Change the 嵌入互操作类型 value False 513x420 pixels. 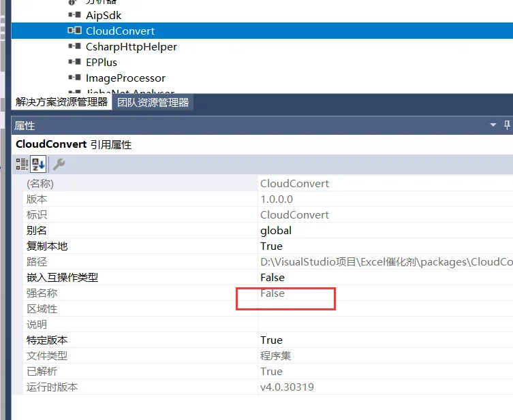(273, 278)
